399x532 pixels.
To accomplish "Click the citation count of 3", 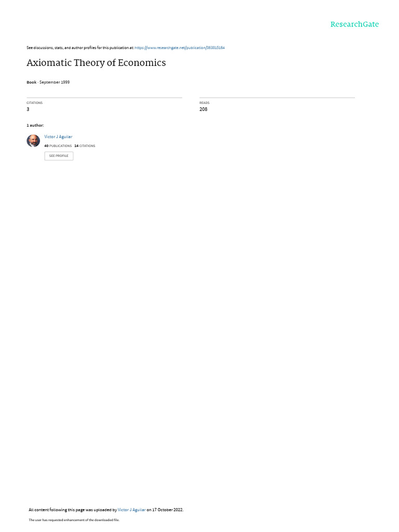I will click(x=28, y=109).
